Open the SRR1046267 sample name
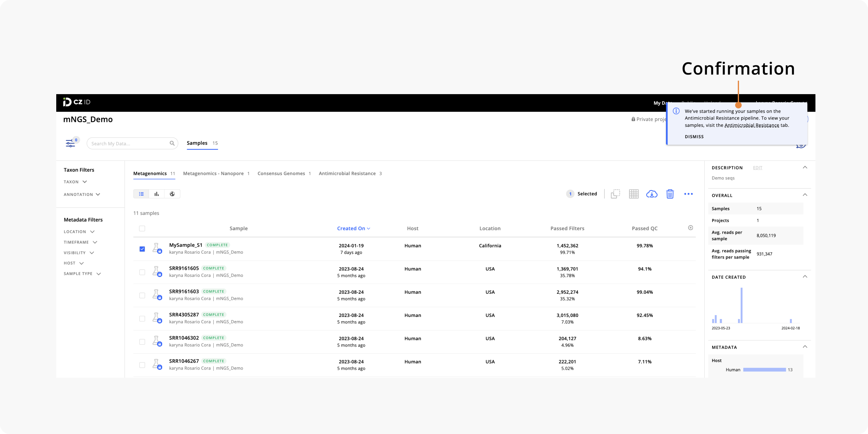The height and width of the screenshot is (434, 868). click(184, 361)
